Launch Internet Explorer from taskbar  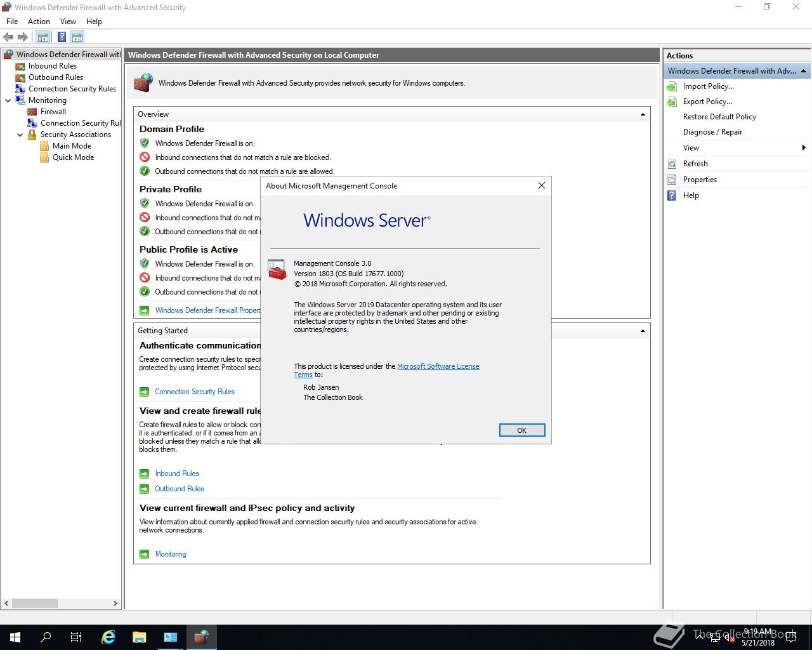[108, 637]
